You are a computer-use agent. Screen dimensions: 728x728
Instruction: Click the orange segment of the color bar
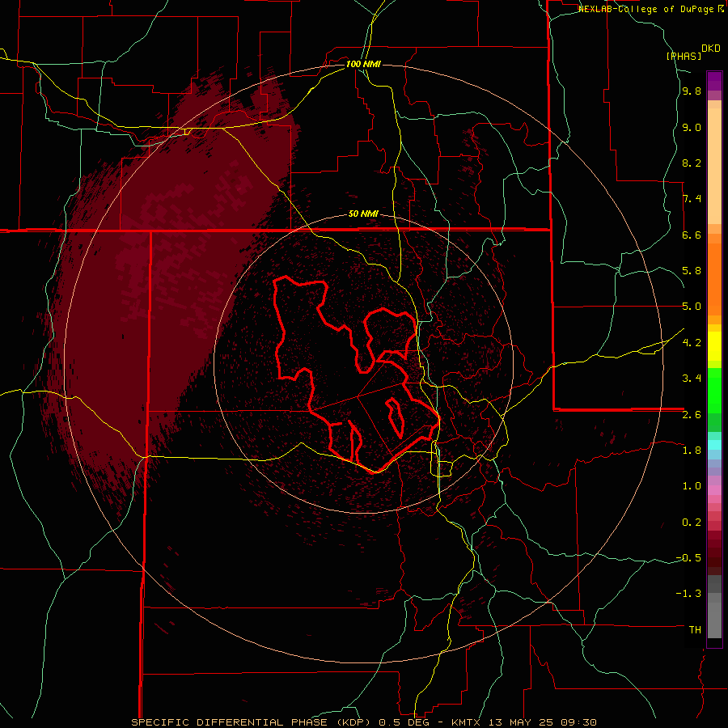pyautogui.click(x=714, y=279)
